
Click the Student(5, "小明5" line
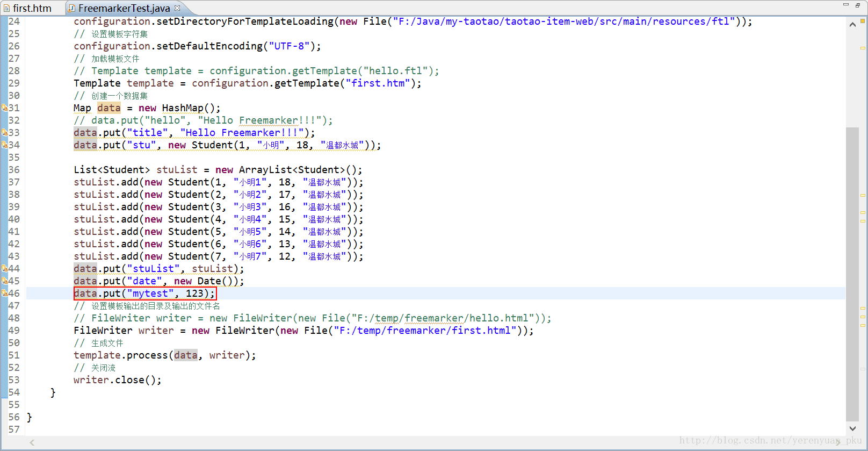[219, 232]
